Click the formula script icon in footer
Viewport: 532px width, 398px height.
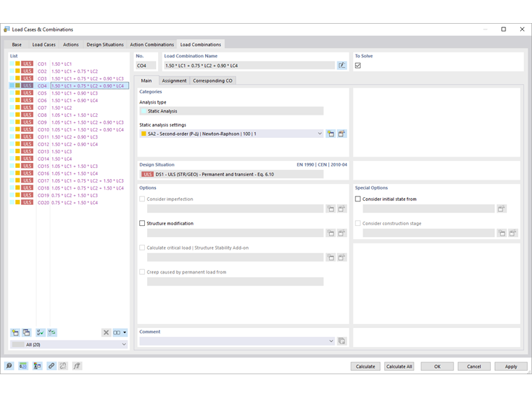77,366
